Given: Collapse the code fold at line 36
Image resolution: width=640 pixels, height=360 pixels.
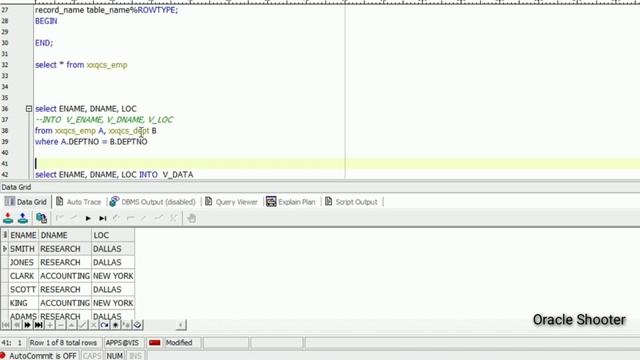Looking at the screenshot, I should point(29,109).
